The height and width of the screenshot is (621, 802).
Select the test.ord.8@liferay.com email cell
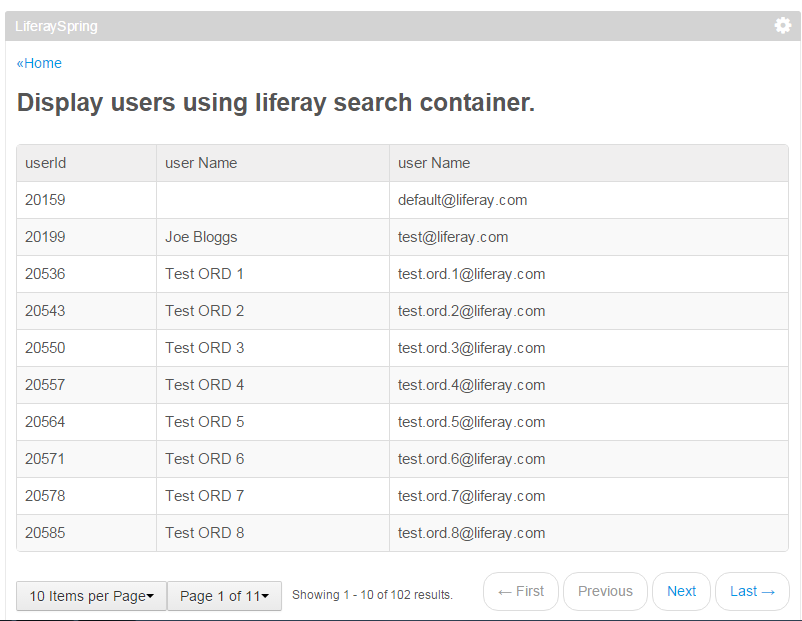click(x=589, y=533)
